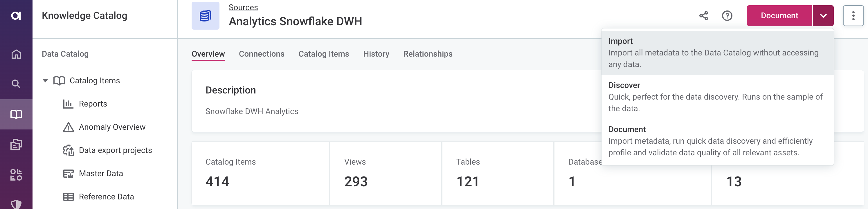The width and height of the screenshot is (868, 209).
Task: Go to the Relationships tab
Action: coord(428,54)
